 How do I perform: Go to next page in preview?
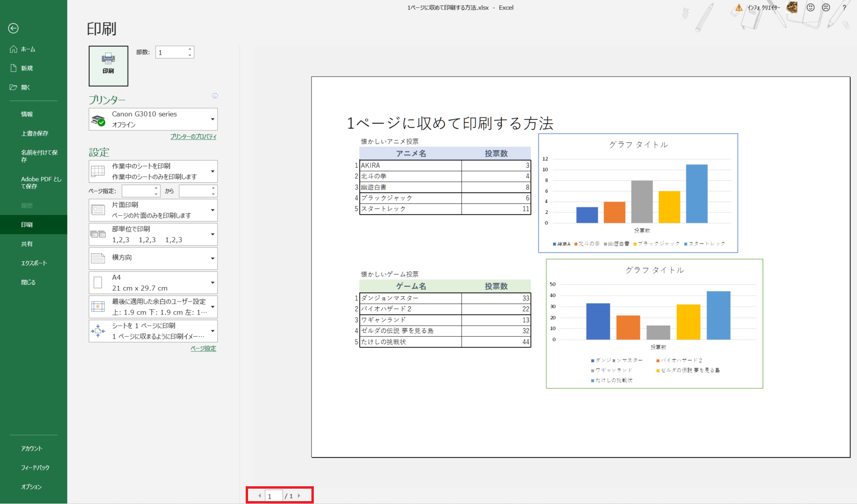click(x=299, y=496)
